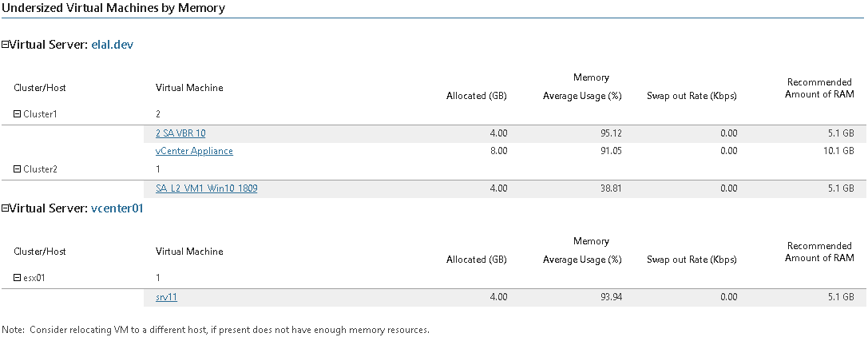Image resolution: width=868 pixels, height=337 pixels.
Task: Click the Cluster1 label text
Action: [41, 114]
